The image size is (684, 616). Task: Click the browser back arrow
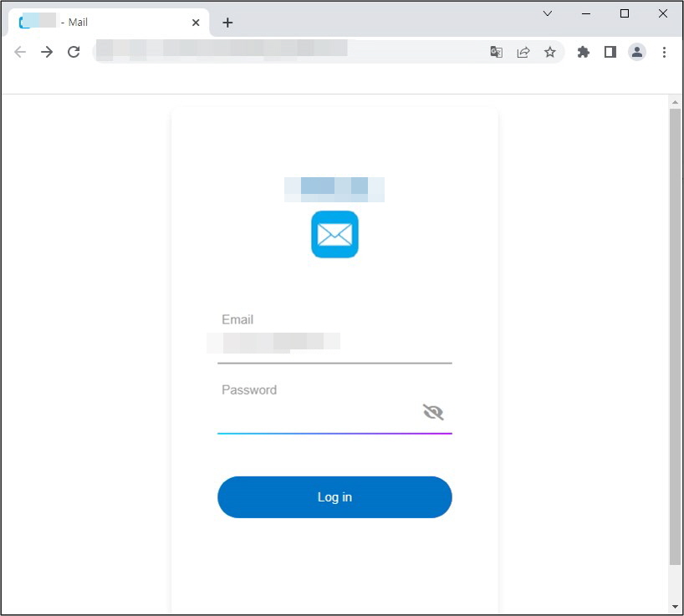(x=20, y=53)
